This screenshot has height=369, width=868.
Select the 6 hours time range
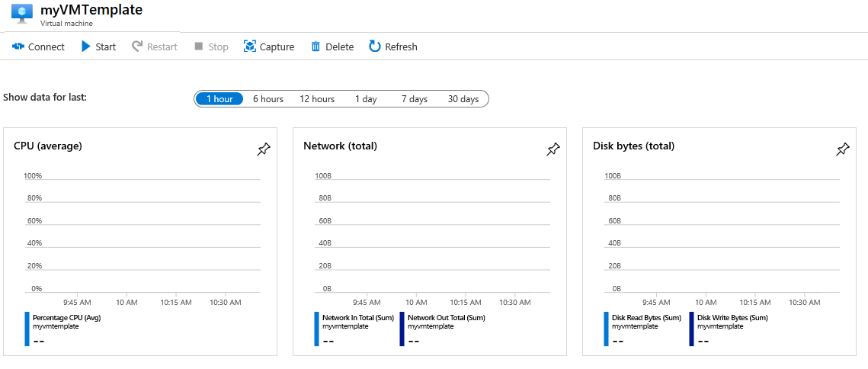268,99
